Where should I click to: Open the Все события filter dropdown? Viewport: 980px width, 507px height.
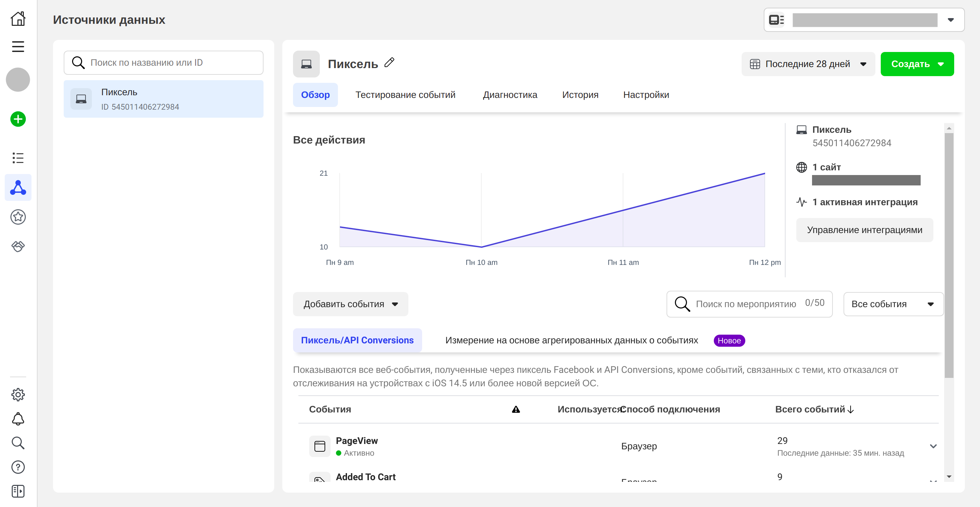point(892,304)
